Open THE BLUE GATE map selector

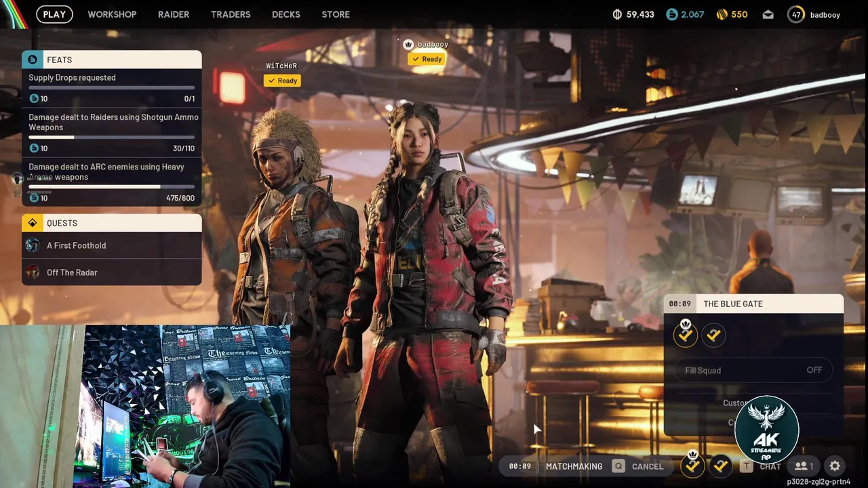pos(753,304)
